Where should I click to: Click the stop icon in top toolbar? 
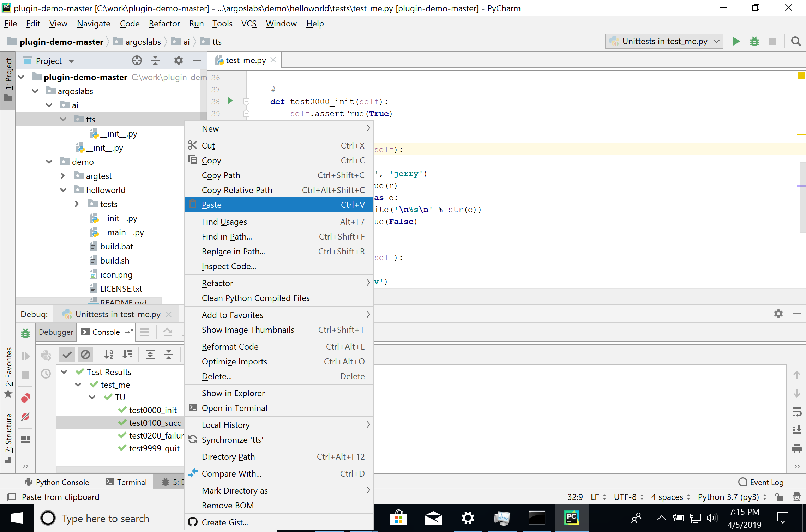772,41
